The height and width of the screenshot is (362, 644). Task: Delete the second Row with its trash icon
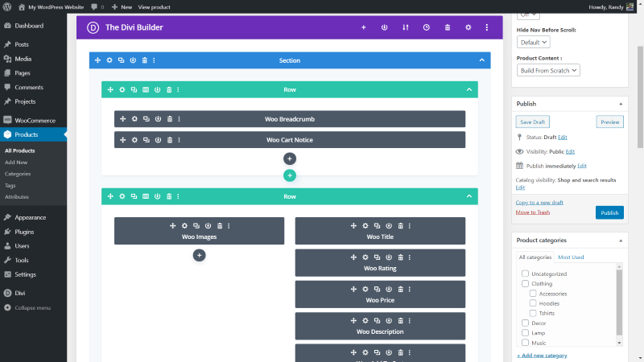click(169, 196)
